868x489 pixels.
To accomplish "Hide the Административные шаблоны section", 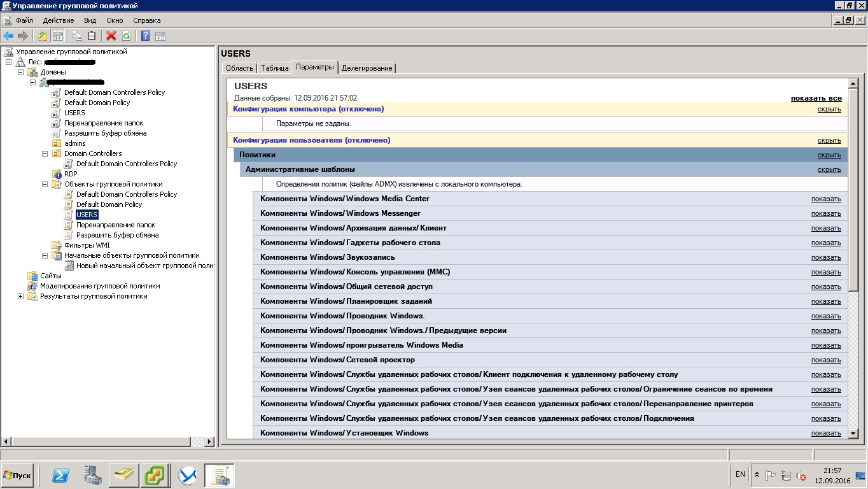I will (x=829, y=170).
